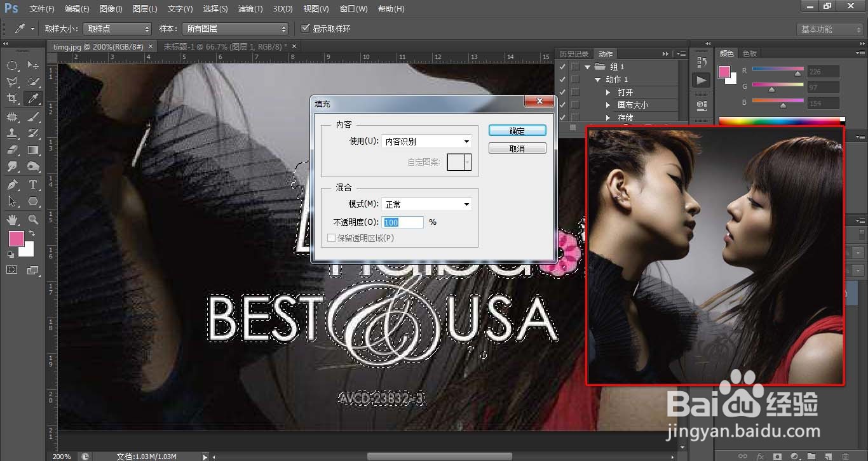The image size is (868, 461).
Task: Adjust the G color slider
Action: point(771,90)
